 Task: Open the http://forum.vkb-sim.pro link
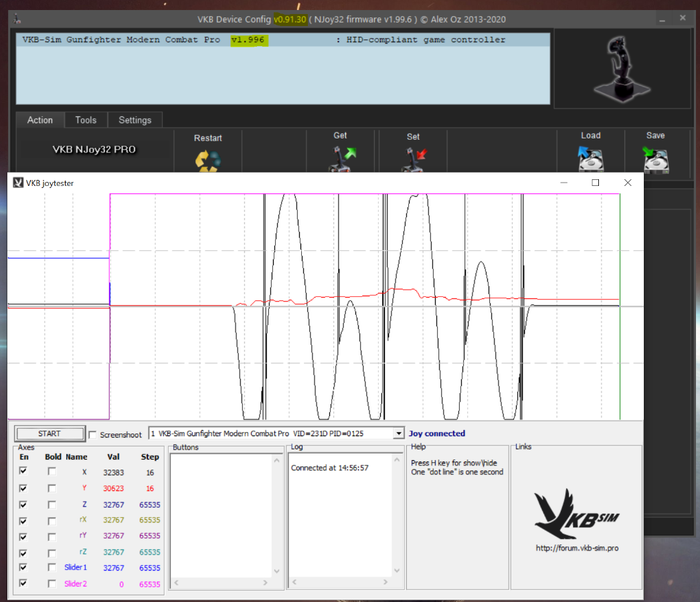577,548
